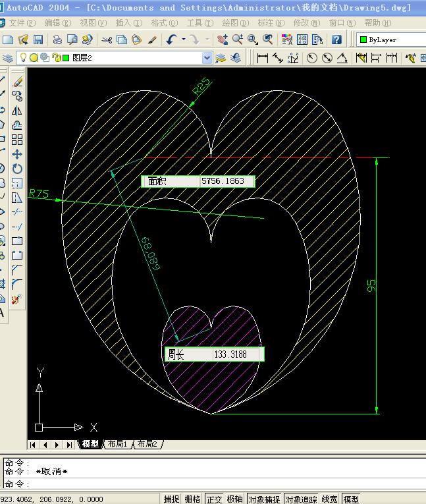Viewport: 426px width, 504px height.
Task: Save the drawing with floppy icon
Action: point(38,40)
